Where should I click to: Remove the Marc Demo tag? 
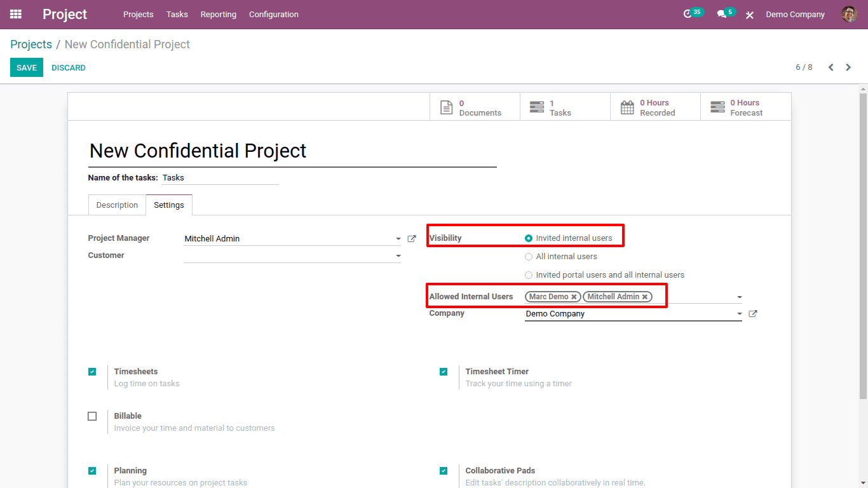(574, 297)
